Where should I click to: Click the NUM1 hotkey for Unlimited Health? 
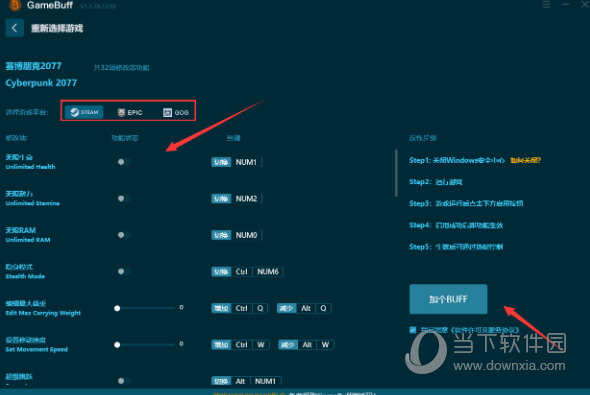[246, 162]
